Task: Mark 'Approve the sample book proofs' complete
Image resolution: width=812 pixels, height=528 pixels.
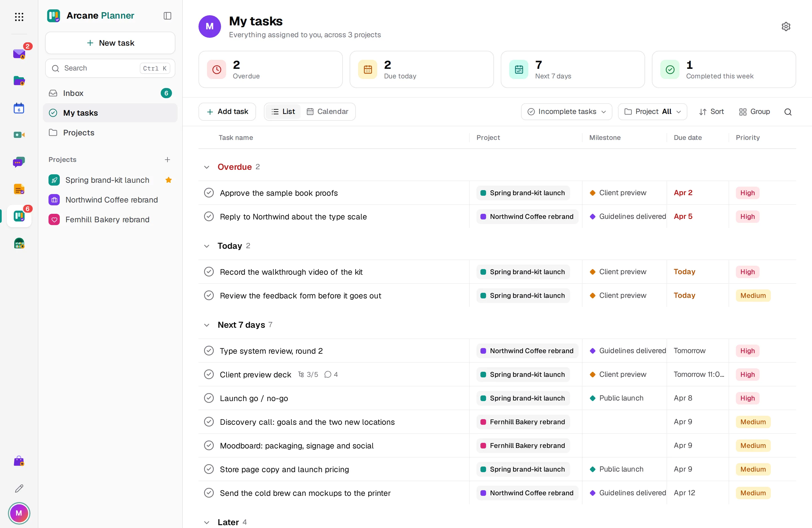Action: [x=209, y=193]
